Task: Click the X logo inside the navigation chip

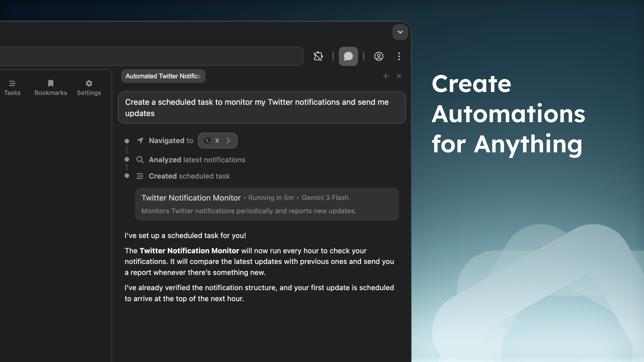Action: [x=207, y=140]
